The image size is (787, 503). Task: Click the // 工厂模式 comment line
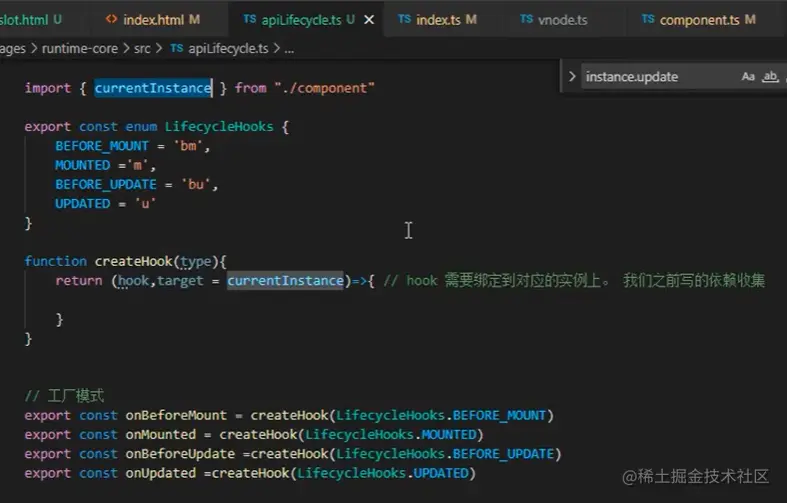[x=64, y=396]
